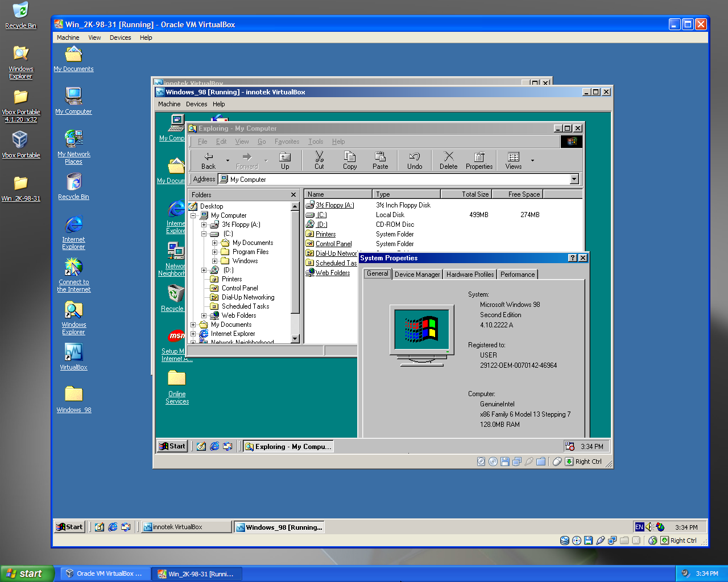Select the VirtualBox icon on Windows 2000 desktop
728x582 pixels.
click(x=73, y=356)
